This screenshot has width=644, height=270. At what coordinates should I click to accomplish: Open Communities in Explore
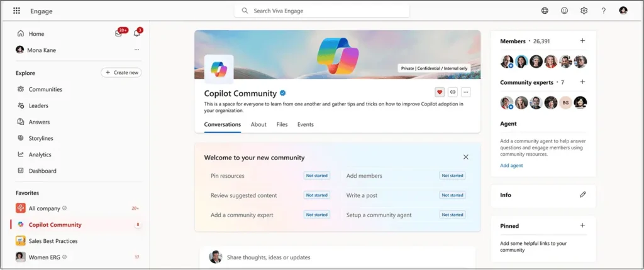tap(45, 89)
